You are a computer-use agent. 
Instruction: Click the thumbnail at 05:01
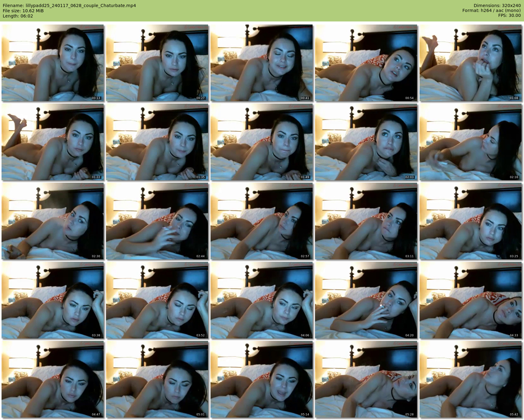(157, 379)
